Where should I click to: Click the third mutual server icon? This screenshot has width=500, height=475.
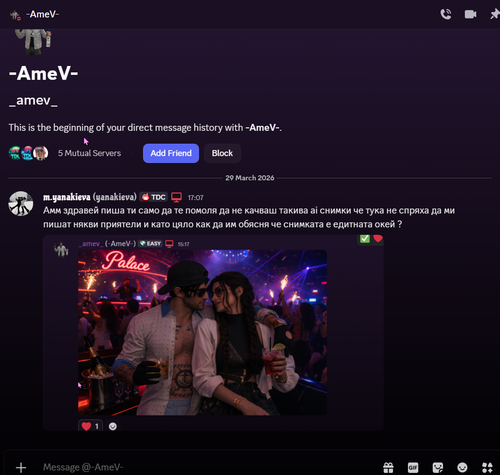click(x=41, y=153)
